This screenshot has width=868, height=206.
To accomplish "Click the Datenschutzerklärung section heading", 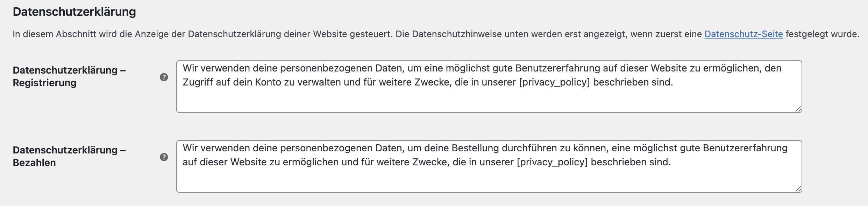I will click(x=74, y=12).
